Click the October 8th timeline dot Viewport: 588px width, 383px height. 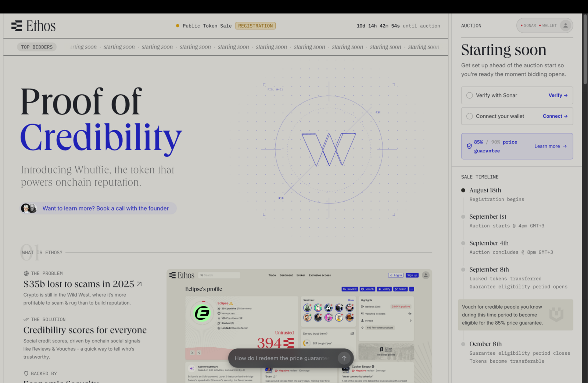[463, 344]
